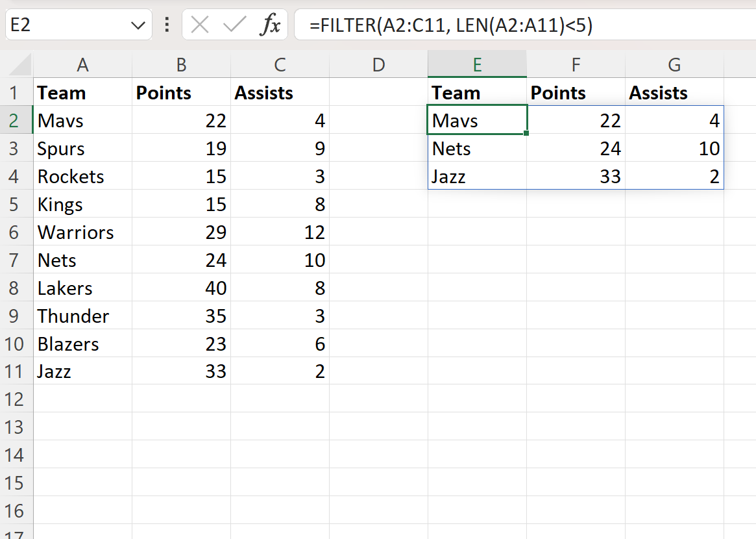Click the empty cell D5

pyautogui.click(x=378, y=204)
